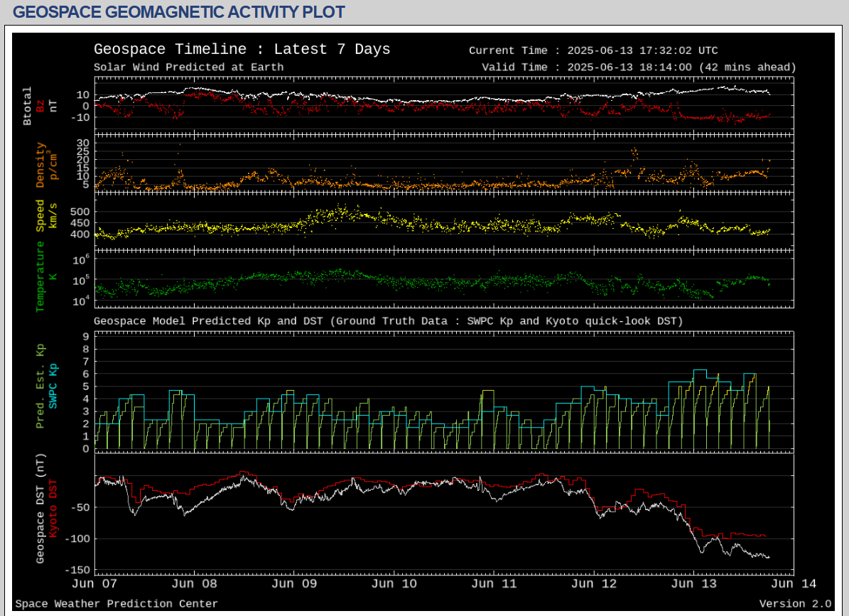Viewport: 849px width, 616px height.
Task: Click the green Temperature axis label
Action: coord(40,276)
